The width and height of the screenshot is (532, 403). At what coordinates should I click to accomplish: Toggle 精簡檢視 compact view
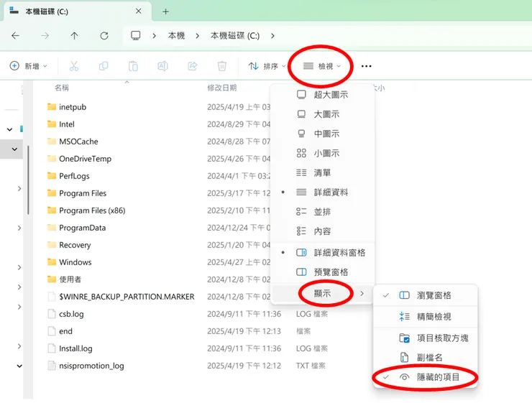(x=426, y=317)
